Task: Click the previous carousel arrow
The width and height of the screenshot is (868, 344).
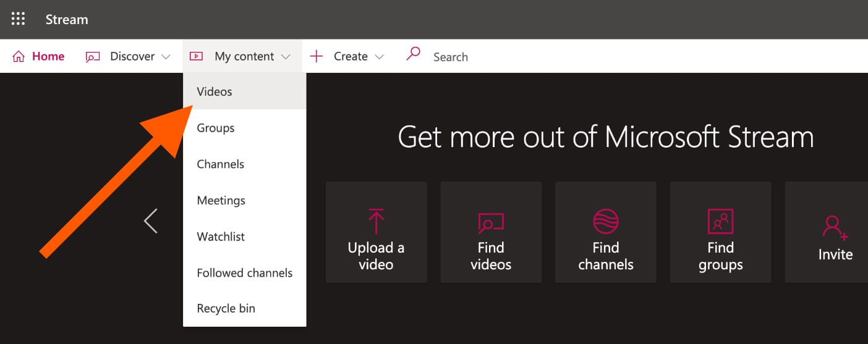Action: [x=151, y=220]
